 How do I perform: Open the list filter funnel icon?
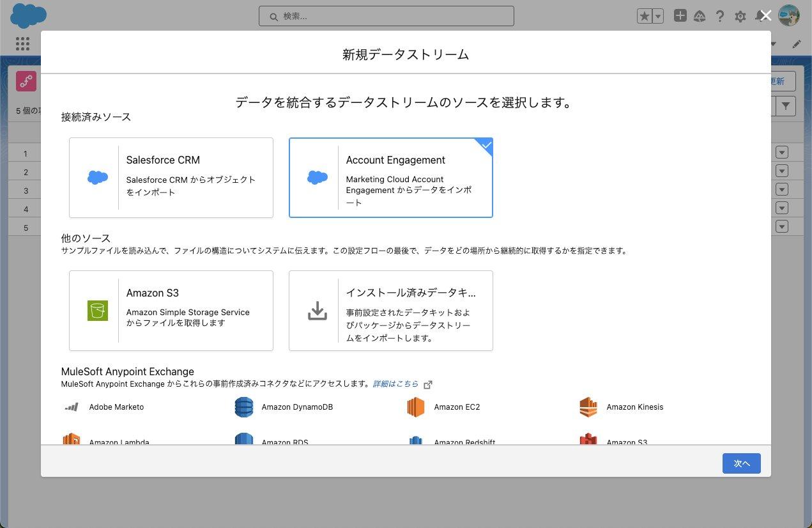(x=786, y=106)
